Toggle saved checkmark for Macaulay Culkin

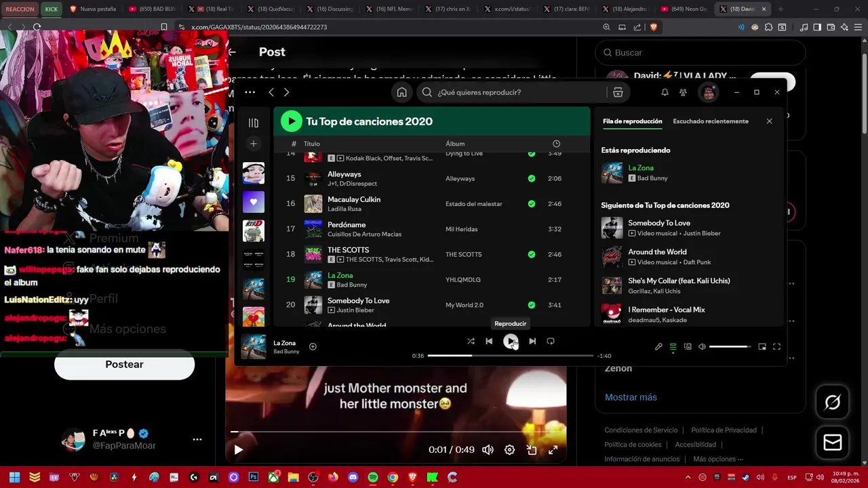click(x=532, y=204)
